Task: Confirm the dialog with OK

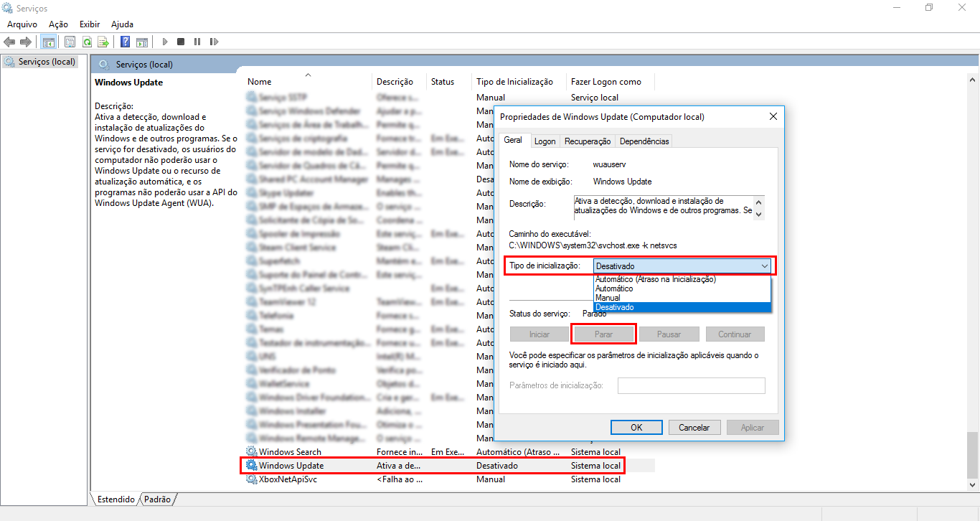Action: point(636,427)
